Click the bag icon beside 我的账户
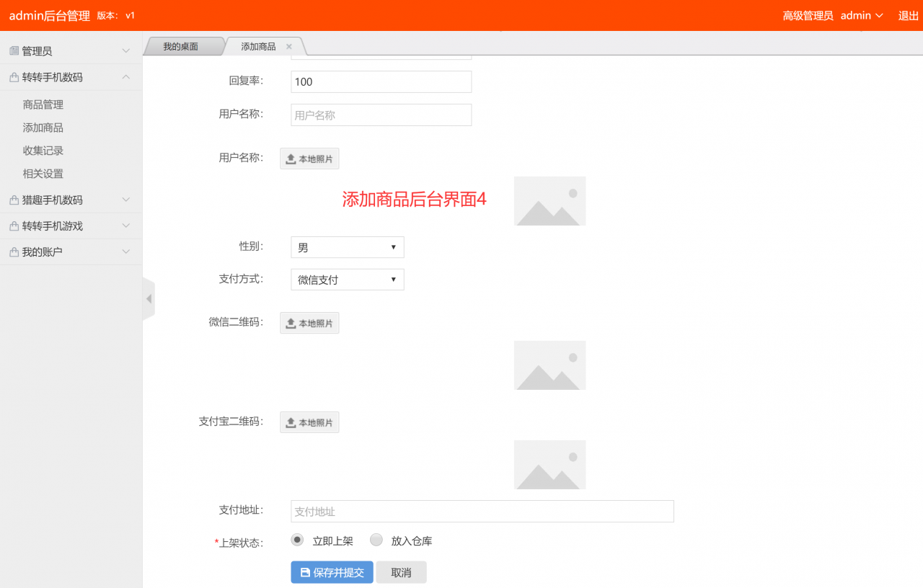The image size is (923, 588). [14, 252]
